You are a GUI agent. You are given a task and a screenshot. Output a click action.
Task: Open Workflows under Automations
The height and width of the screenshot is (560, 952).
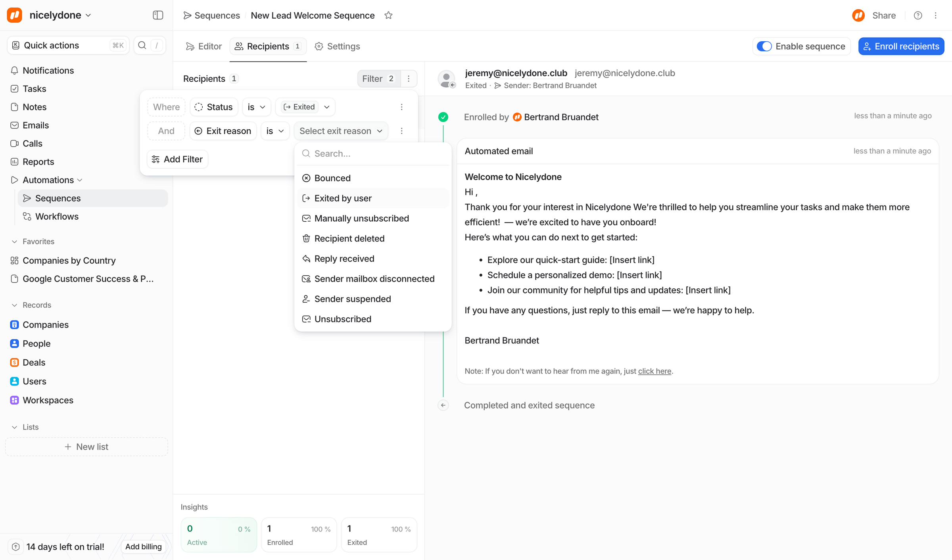57,216
